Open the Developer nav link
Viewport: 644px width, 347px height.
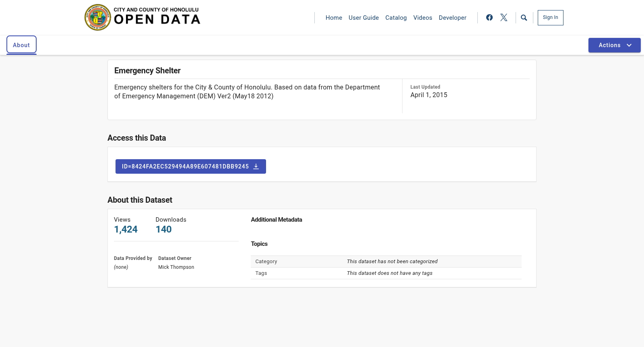pos(452,18)
